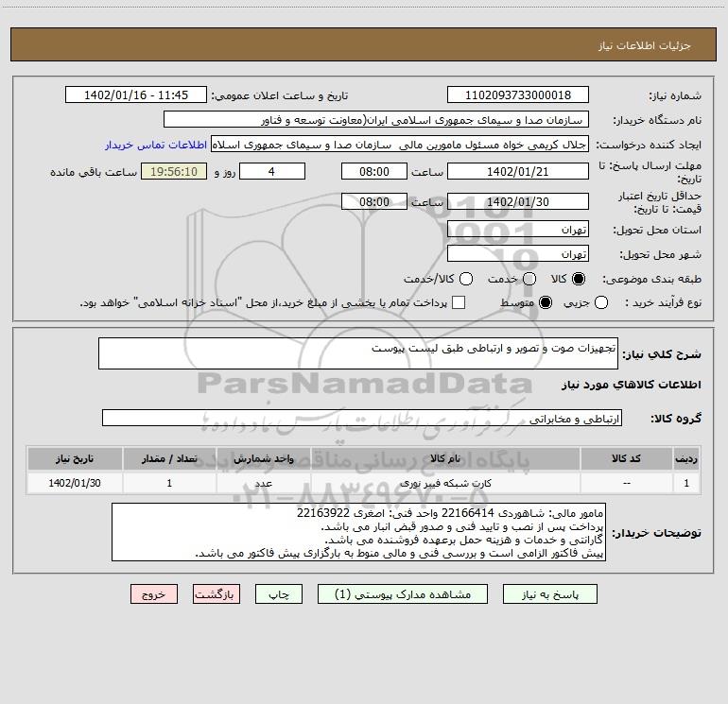Click the row number cell in the کارت شبکه فیبر نوری row
The image size is (728, 704).
point(686,483)
